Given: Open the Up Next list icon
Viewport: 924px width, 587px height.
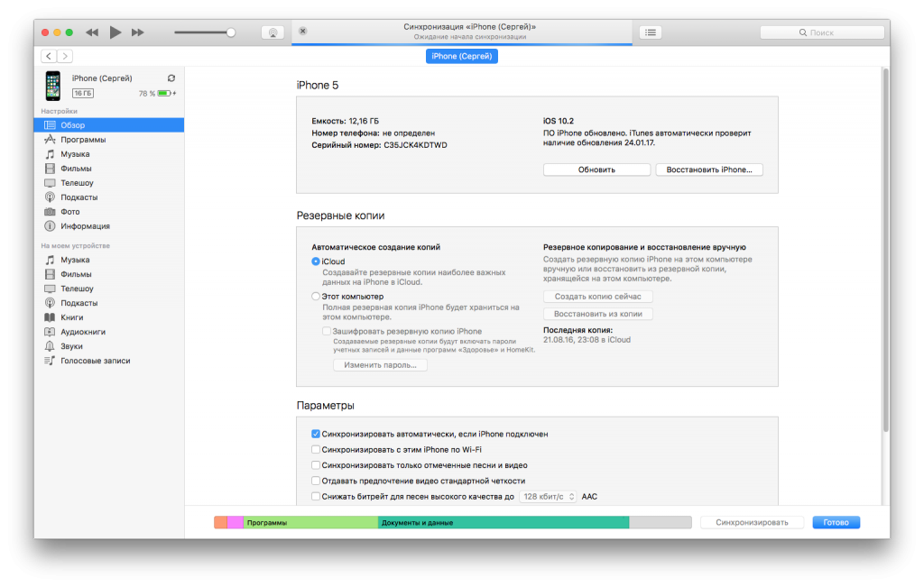Looking at the screenshot, I should click(651, 32).
